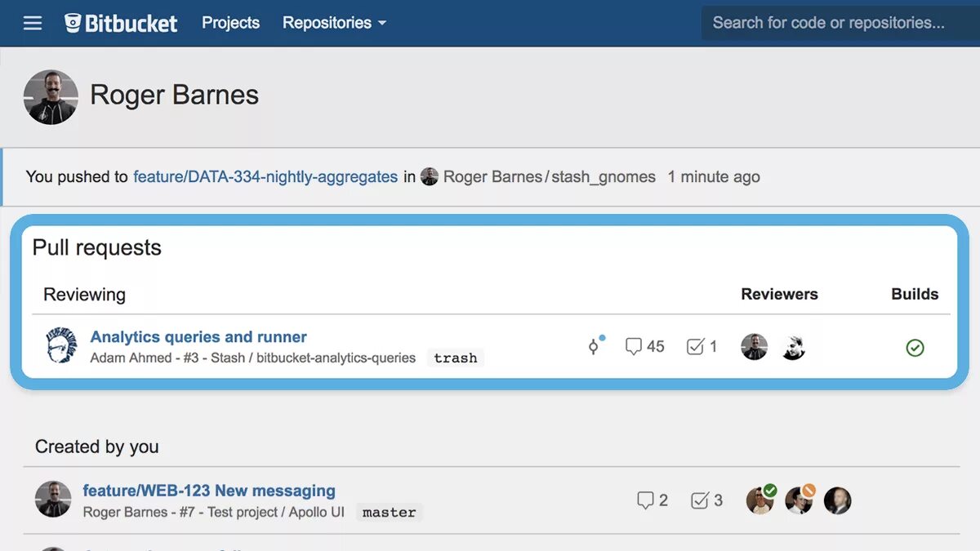Viewport: 980px width, 551px height.
Task: Click the trash branch label
Action: click(x=455, y=358)
